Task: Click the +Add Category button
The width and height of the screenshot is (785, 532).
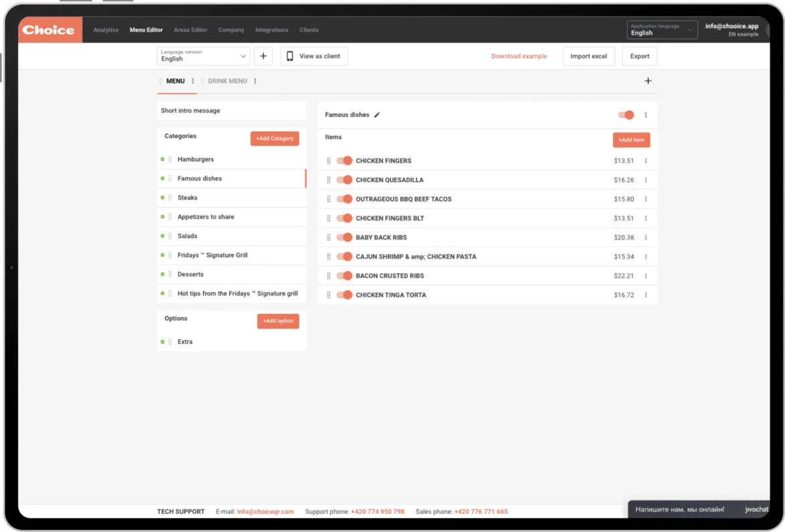Action: click(x=275, y=139)
